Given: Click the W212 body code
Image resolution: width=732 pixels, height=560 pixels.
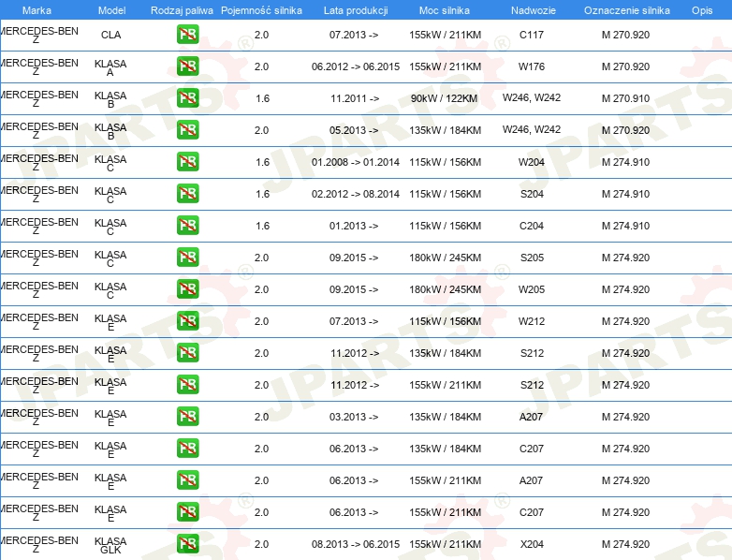Looking at the screenshot, I should coord(532,321).
